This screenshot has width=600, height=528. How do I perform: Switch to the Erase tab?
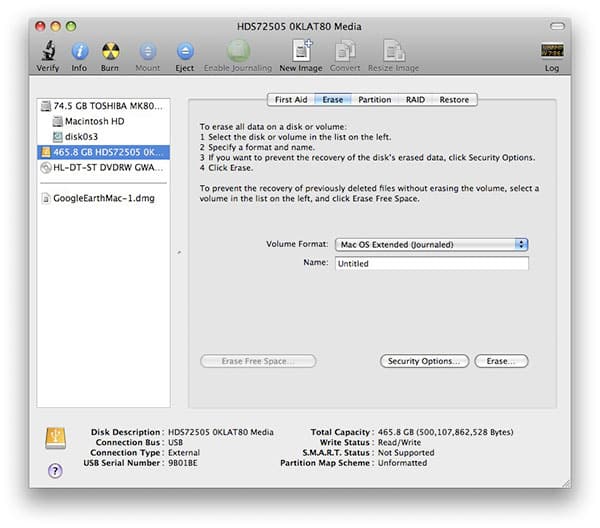[x=333, y=100]
